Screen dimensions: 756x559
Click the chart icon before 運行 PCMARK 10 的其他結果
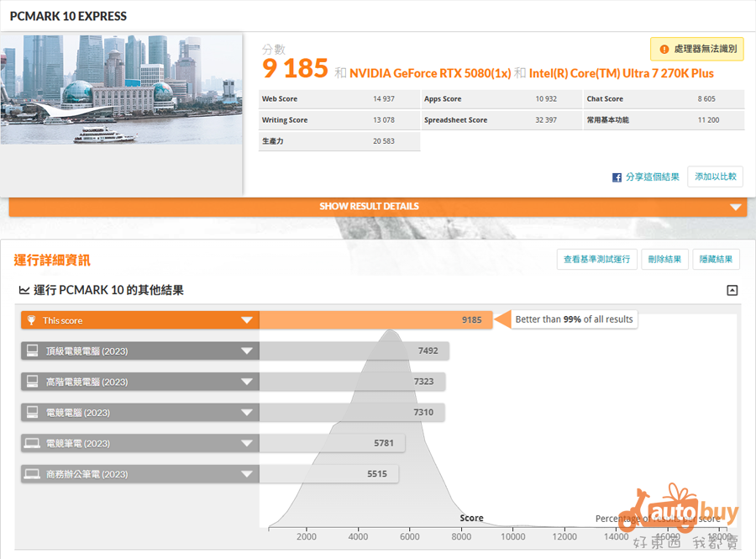(x=24, y=291)
